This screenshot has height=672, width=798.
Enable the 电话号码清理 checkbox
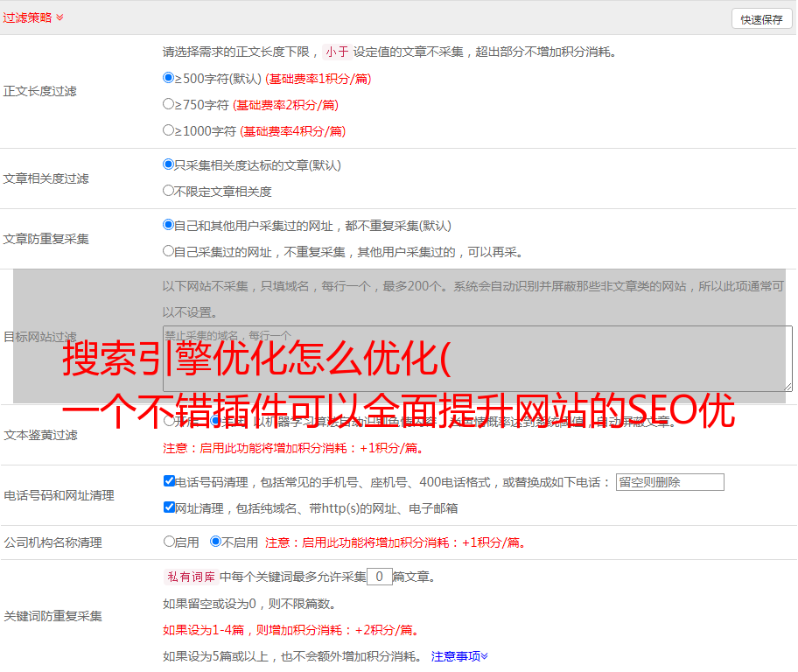tap(169, 481)
